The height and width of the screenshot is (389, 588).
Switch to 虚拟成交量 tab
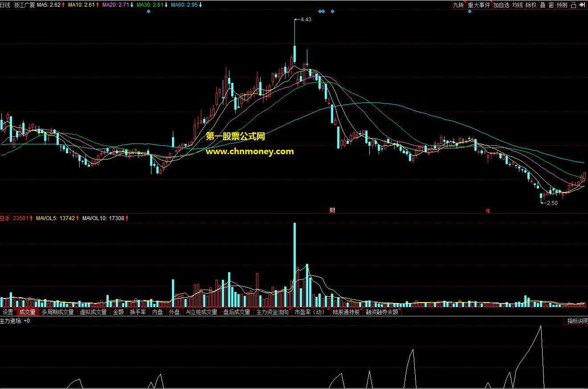click(x=94, y=312)
